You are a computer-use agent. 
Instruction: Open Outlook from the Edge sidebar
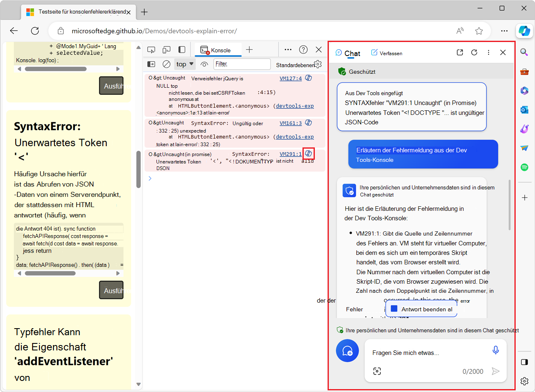point(524,110)
